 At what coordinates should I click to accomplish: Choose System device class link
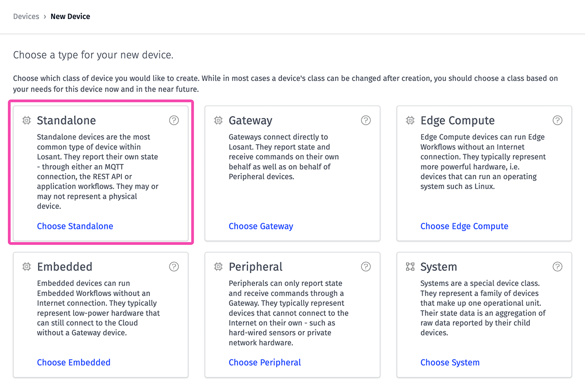pos(450,362)
